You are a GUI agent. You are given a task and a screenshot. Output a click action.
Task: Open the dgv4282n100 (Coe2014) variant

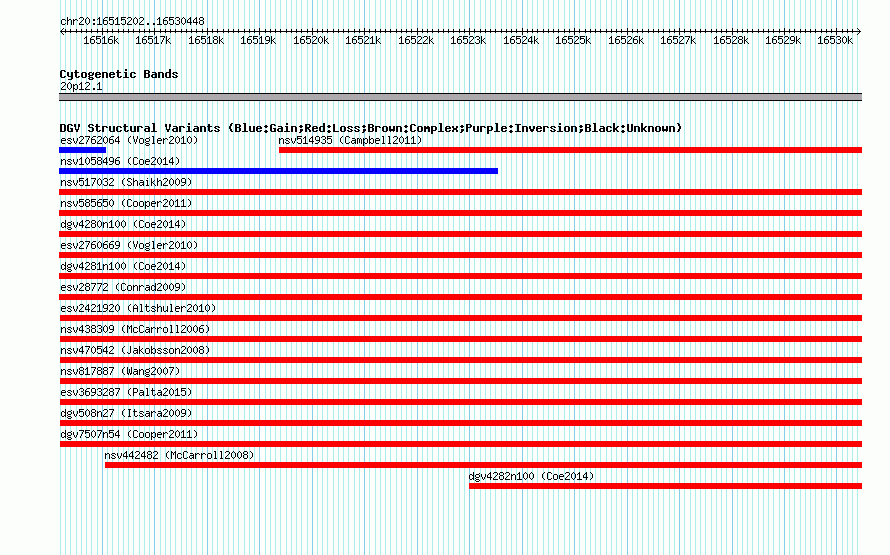(531, 476)
